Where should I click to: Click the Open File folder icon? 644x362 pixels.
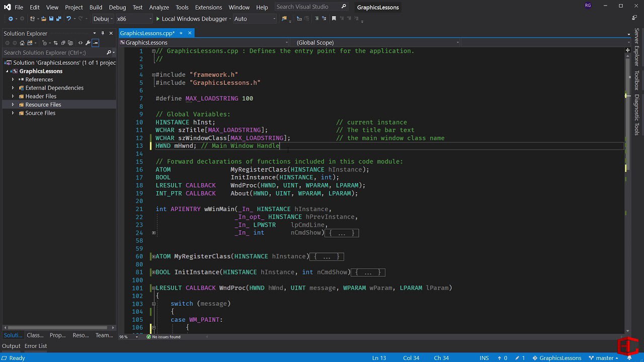43,19
